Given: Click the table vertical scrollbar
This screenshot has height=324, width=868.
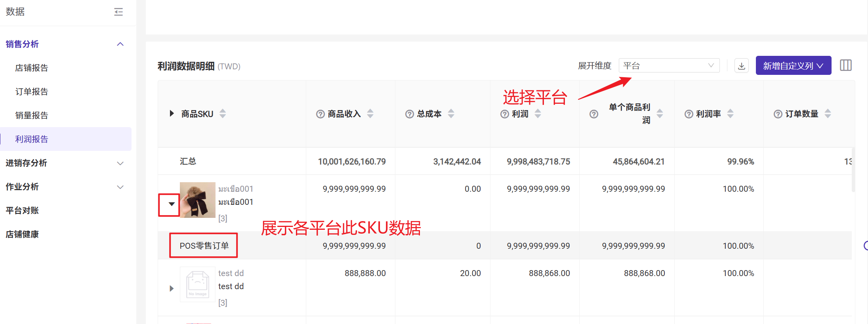Looking at the screenshot, I should [x=853, y=170].
